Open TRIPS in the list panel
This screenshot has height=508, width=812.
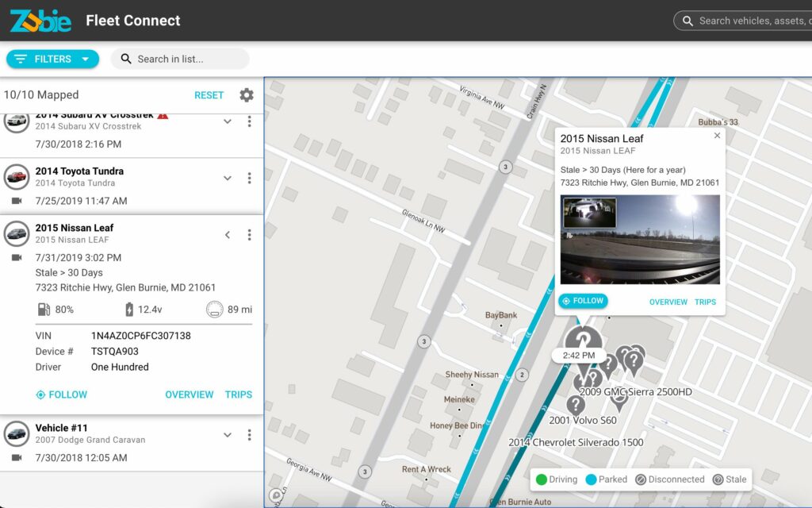click(238, 394)
